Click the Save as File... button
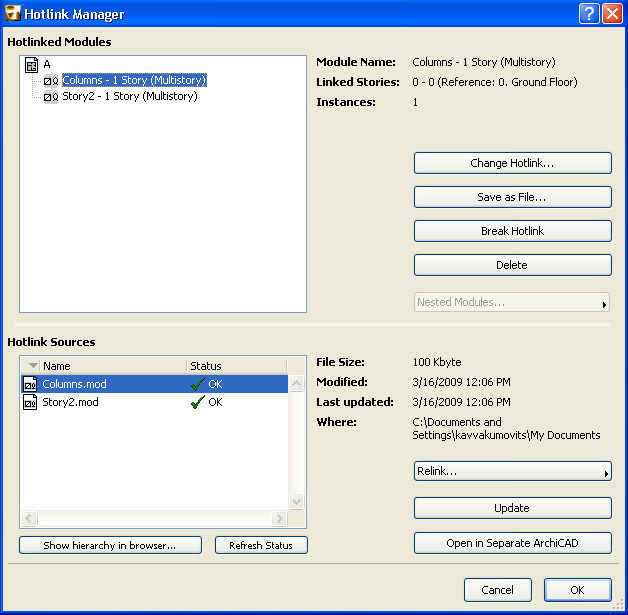 (513, 197)
